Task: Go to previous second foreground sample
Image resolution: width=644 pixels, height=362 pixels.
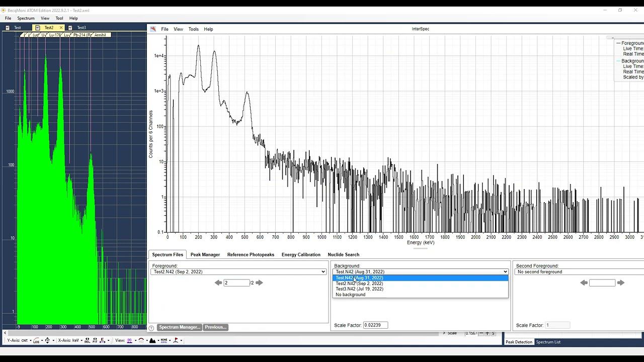Action: [584, 283]
